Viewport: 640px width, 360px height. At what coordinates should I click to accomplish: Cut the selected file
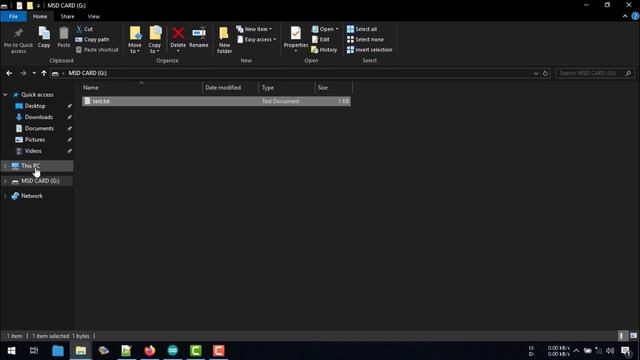coord(84,29)
